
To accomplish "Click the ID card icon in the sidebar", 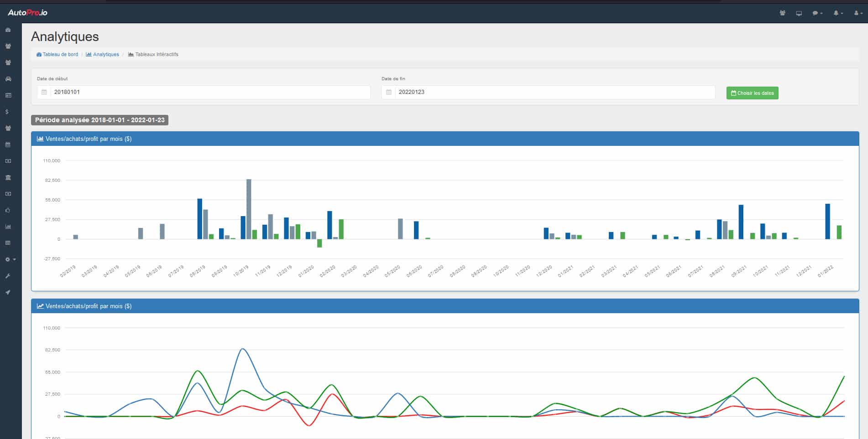I will click(8, 95).
